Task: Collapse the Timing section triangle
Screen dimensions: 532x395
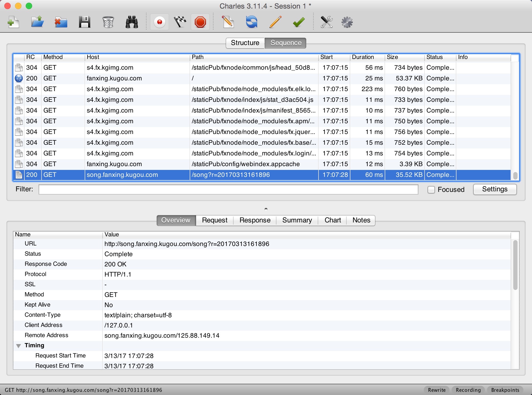Action: pyautogui.click(x=18, y=346)
